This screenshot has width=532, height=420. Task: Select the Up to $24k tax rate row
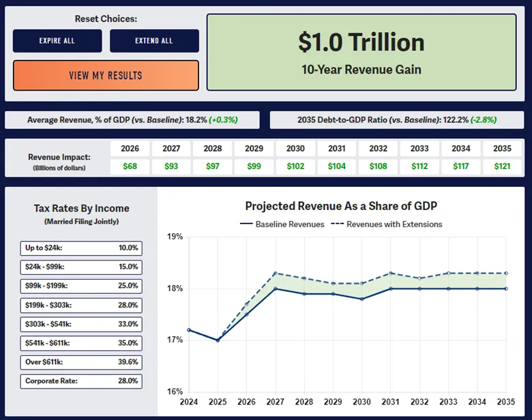click(x=81, y=248)
